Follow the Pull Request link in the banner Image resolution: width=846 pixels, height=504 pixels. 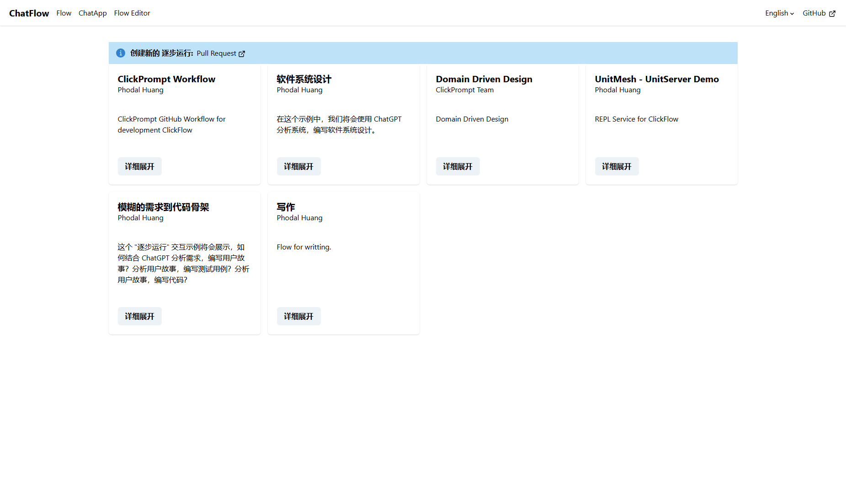[221, 53]
